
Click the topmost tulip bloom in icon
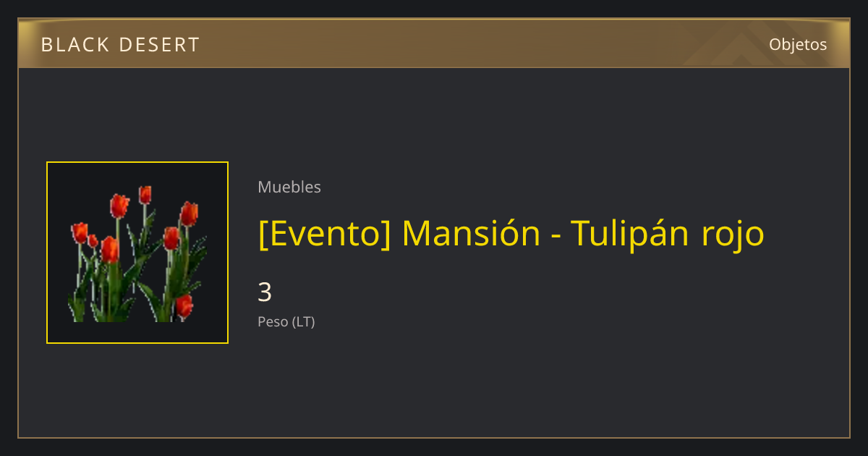click(x=145, y=195)
